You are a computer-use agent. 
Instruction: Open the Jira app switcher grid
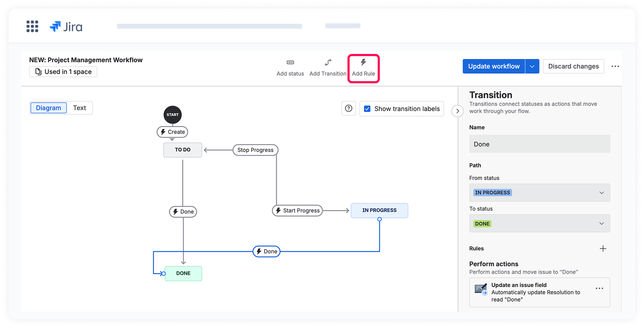tap(32, 26)
